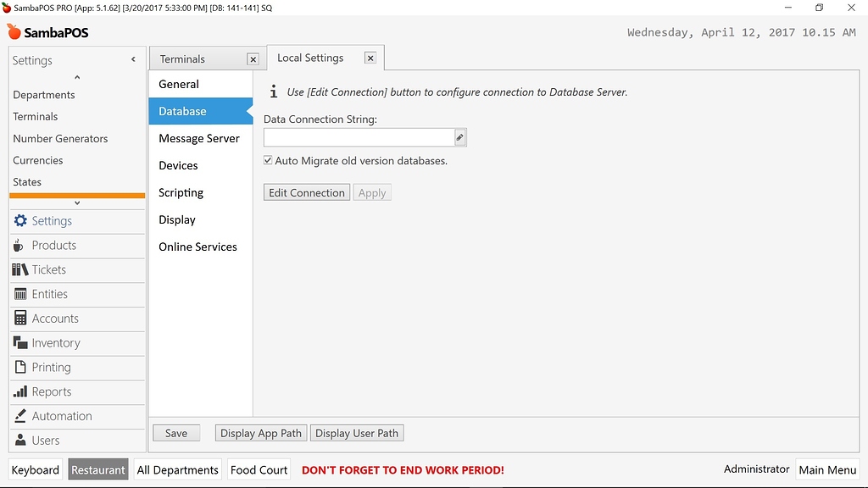Image resolution: width=868 pixels, height=488 pixels.
Task: Open the Printing section icon
Action: (x=19, y=367)
